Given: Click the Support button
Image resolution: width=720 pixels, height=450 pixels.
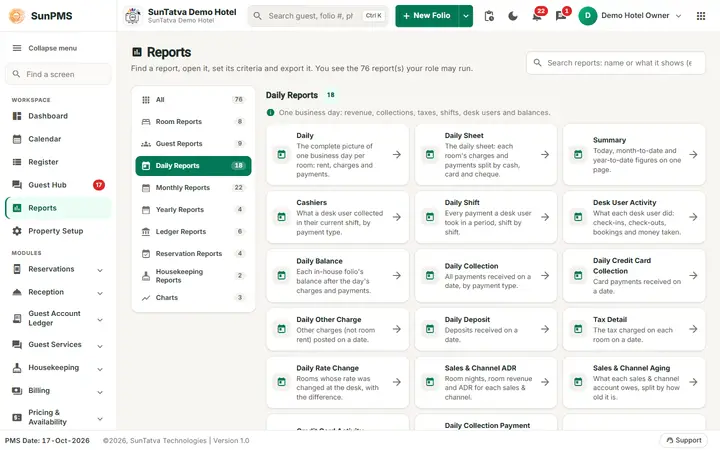Looking at the screenshot, I should (x=684, y=440).
